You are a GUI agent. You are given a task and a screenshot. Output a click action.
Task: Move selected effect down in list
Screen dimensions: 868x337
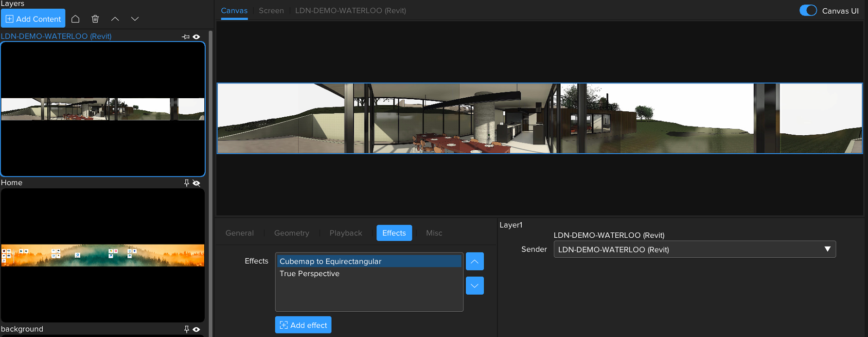(x=474, y=286)
